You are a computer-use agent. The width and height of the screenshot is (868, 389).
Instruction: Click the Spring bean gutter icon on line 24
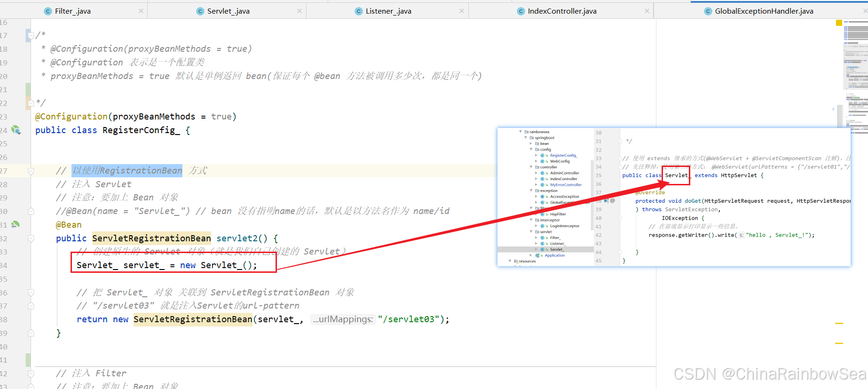point(16,130)
